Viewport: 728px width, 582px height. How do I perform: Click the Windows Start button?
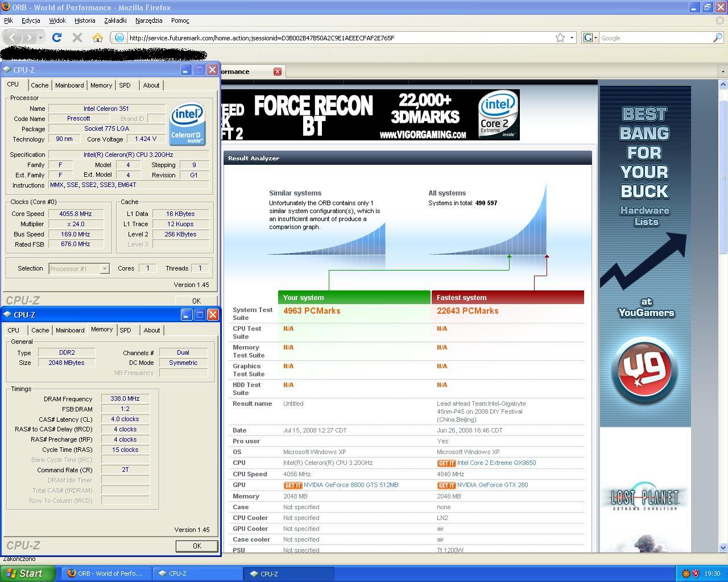coord(27,573)
